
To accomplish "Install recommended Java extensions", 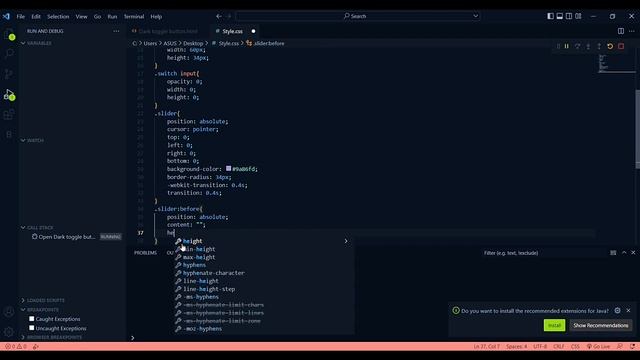I will click(x=554, y=325).
